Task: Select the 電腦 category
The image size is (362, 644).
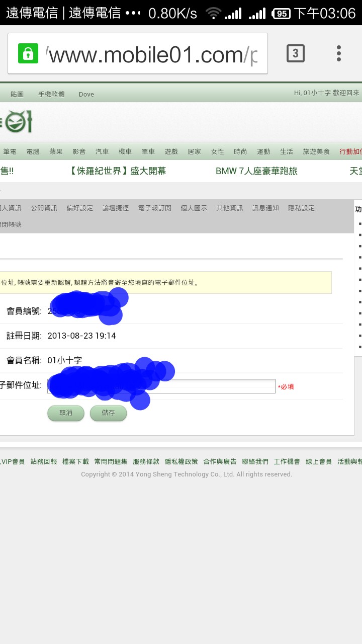Action: click(33, 151)
